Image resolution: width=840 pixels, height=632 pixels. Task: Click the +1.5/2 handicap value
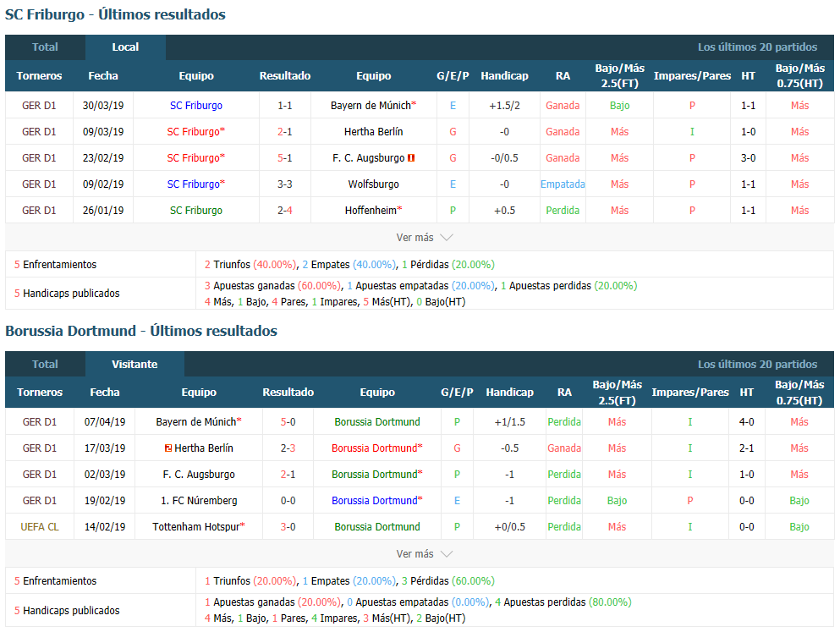[505, 106]
